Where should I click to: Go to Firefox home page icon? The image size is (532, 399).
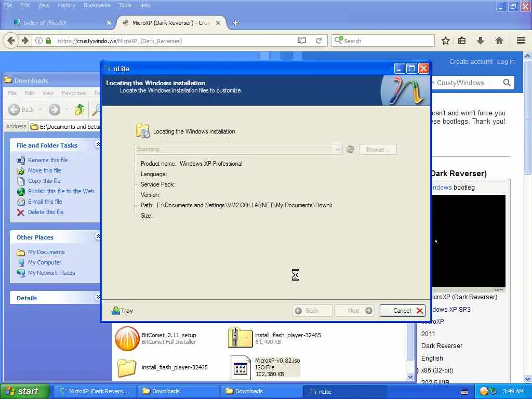click(499, 41)
